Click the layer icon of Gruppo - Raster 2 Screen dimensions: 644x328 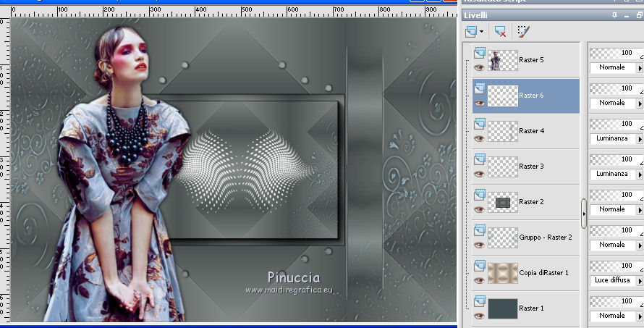tap(479, 230)
